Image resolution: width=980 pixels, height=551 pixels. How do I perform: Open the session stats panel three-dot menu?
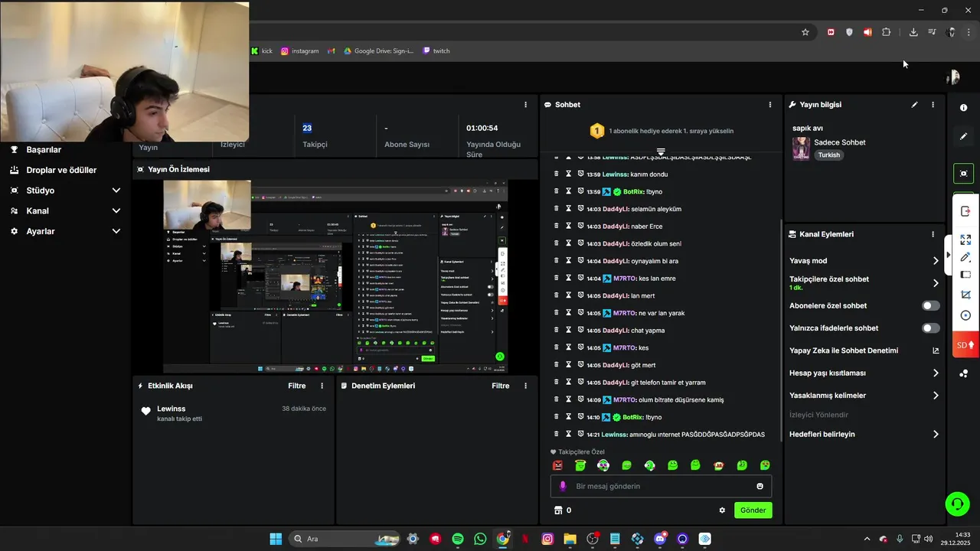(x=525, y=105)
